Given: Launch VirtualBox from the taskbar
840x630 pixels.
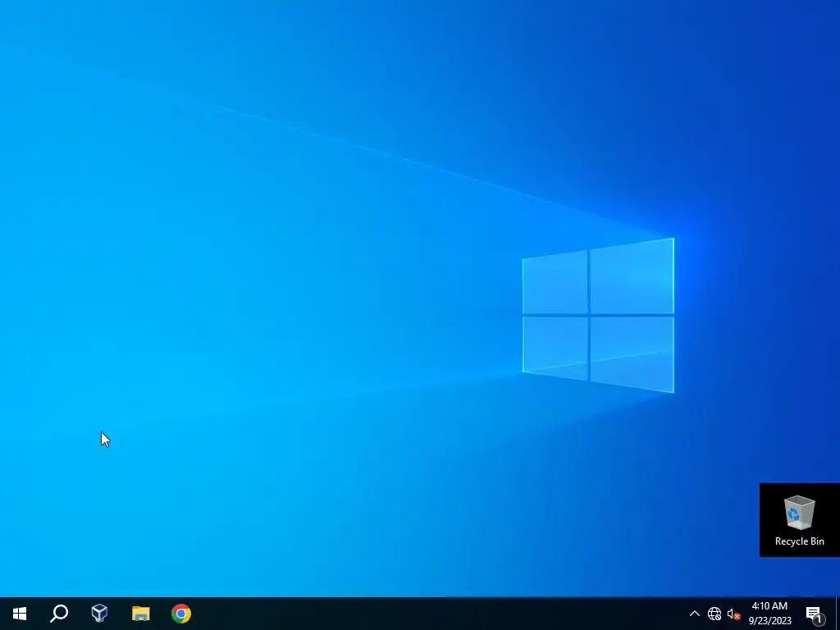Looking at the screenshot, I should [99, 614].
